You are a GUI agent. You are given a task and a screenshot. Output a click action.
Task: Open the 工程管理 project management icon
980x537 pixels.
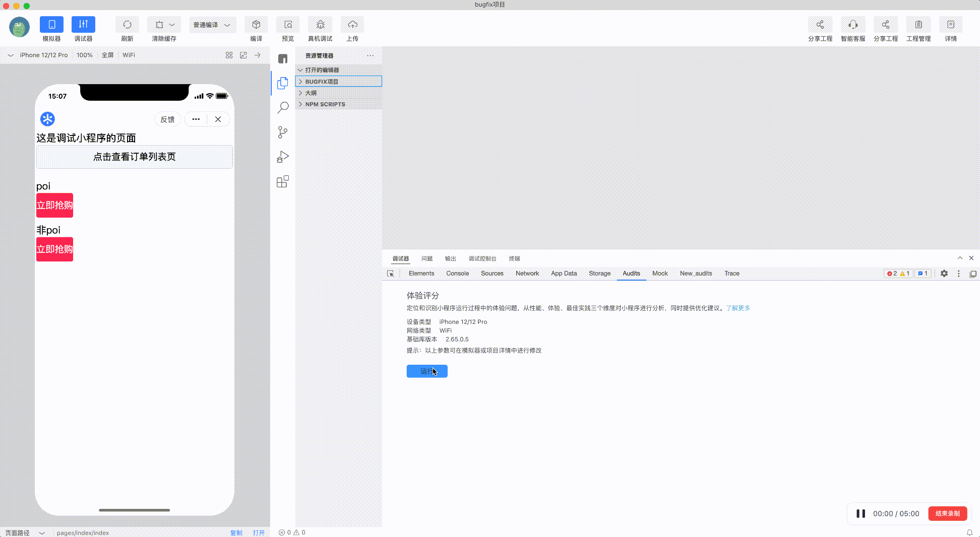pos(918,25)
